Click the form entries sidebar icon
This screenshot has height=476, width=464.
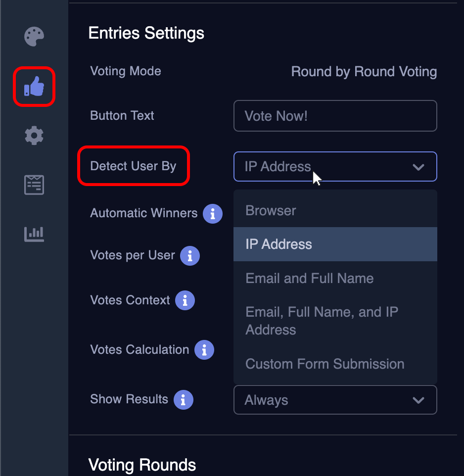(x=34, y=185)
